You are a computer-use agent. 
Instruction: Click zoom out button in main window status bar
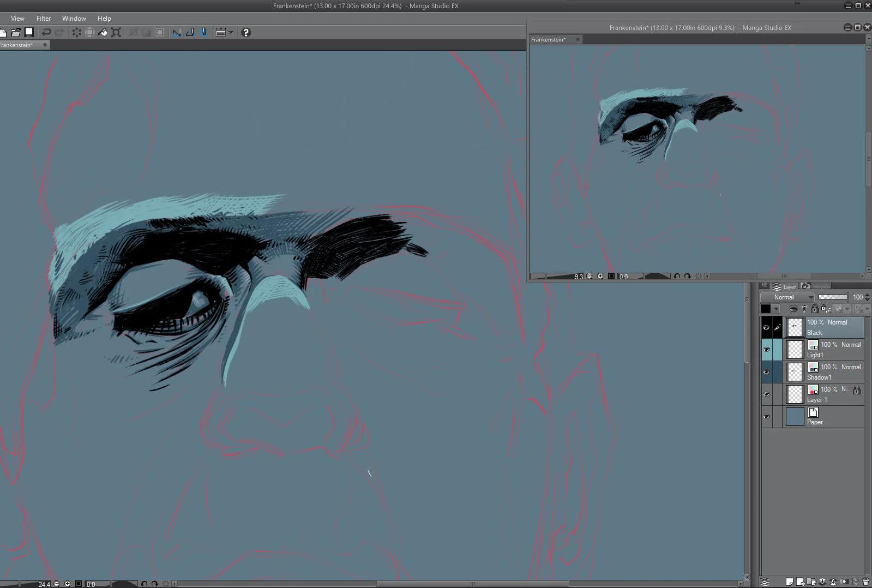57,584
